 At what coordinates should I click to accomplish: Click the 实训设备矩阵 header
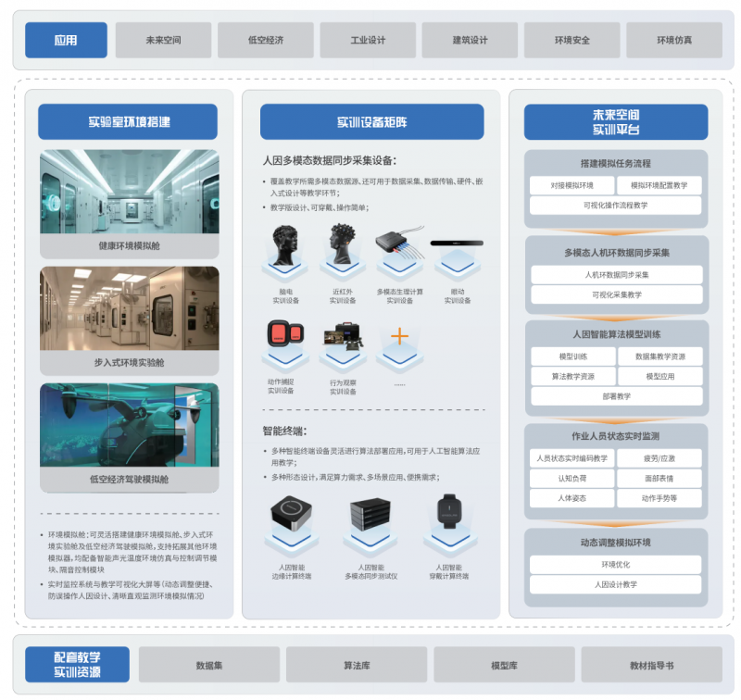coord(371,122)
